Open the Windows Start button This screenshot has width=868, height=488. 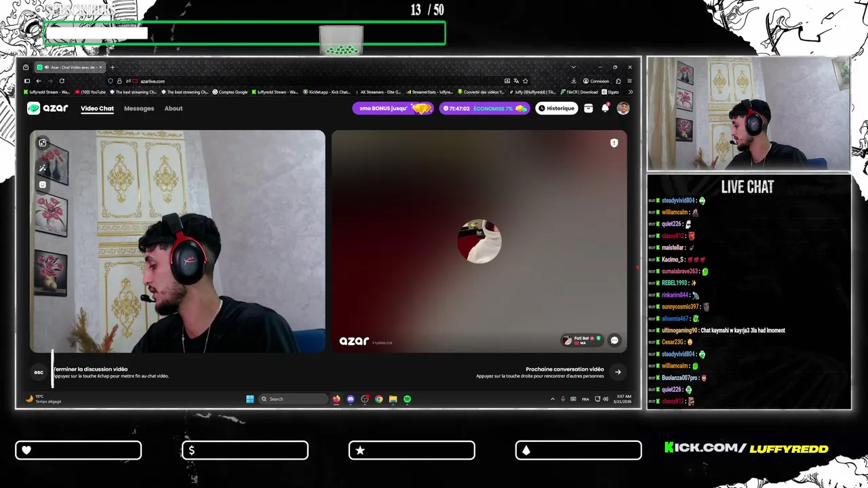tap(250, 399)
